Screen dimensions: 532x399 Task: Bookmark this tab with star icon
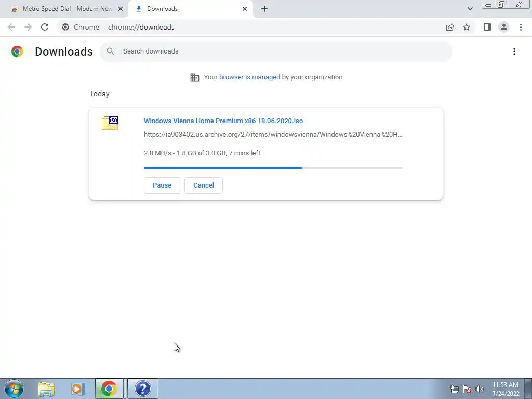467,27
